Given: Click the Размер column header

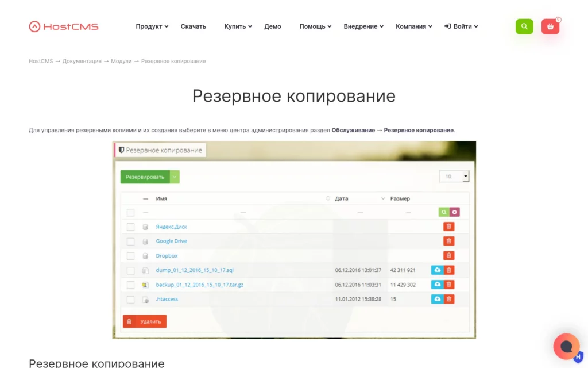Looking at the screenshot, I should (400, 198).
